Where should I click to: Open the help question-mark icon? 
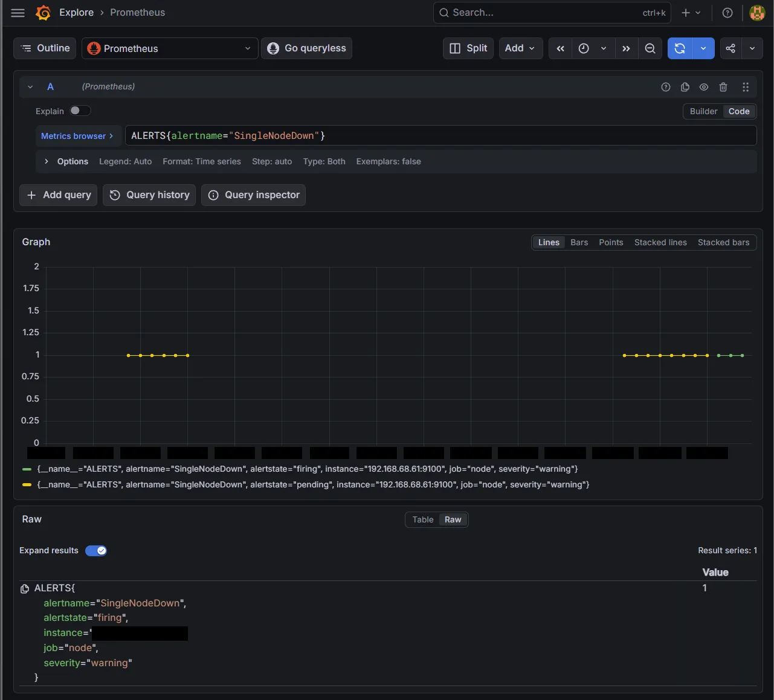pos(727,13)
